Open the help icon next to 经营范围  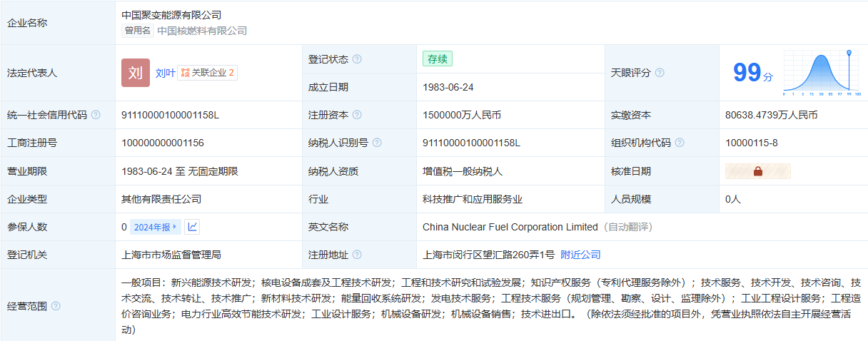(56, 306)
